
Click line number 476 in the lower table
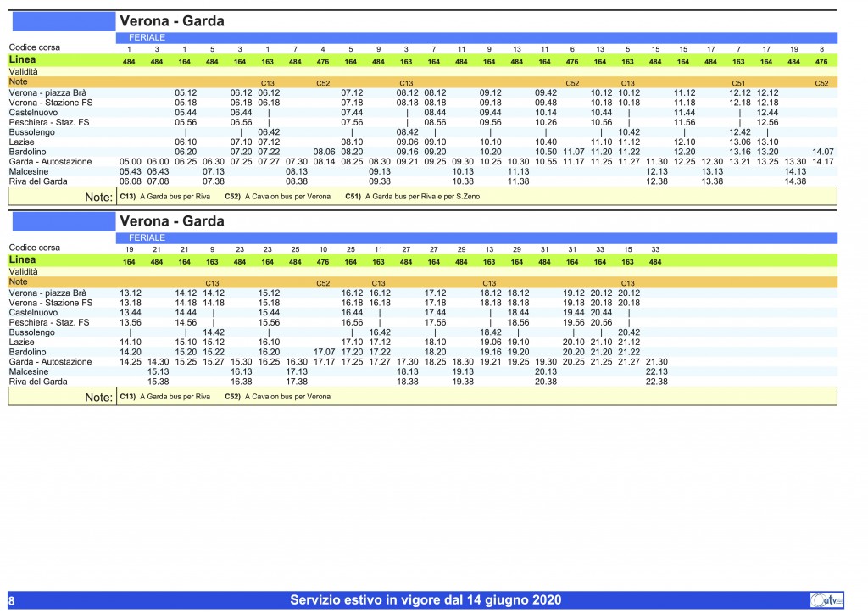coord(323,262)
